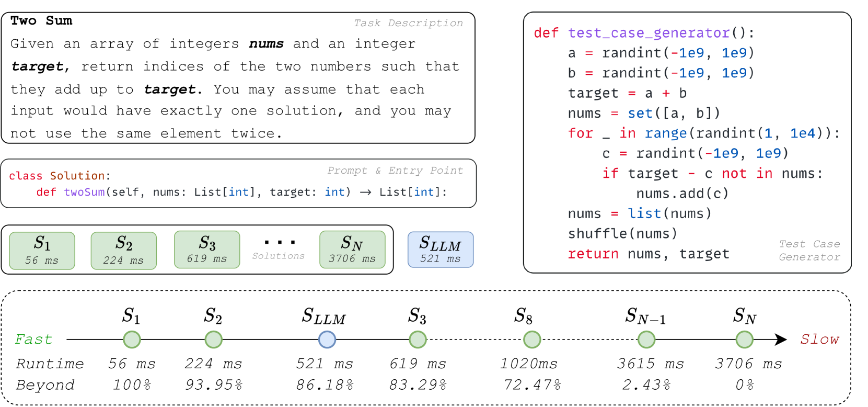Select the blue S_LLM solution box
Screen dimensions: 868x407
tap(441, 250)
